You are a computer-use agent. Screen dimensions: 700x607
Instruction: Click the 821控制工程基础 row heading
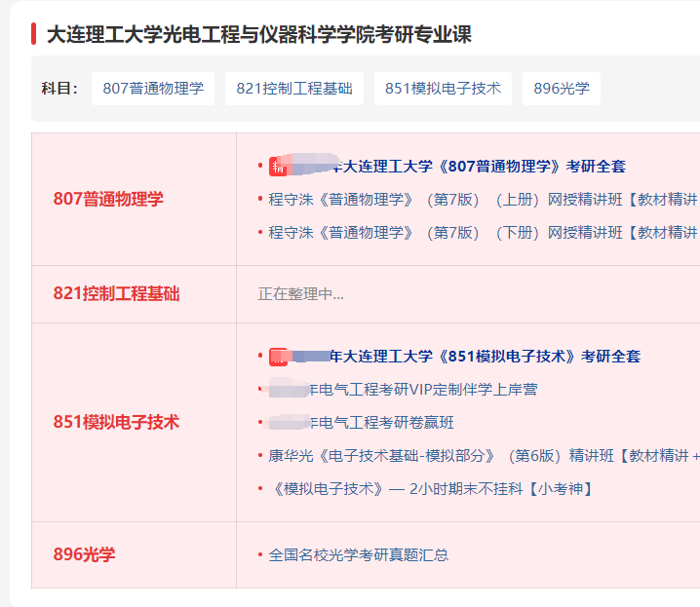point(117,293)
